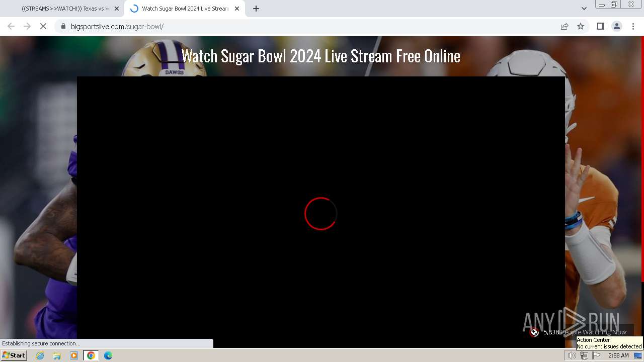
Task: Open Chrome side panel
Action: [600, 26]
